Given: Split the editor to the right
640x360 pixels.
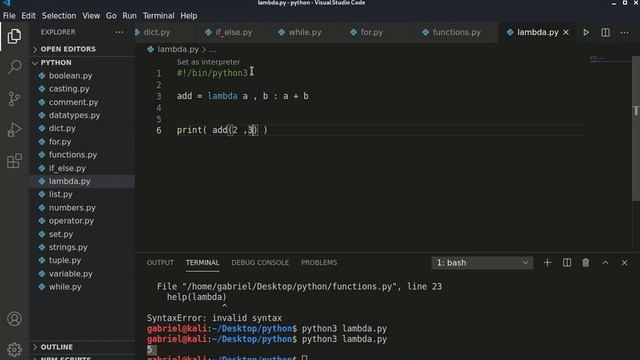Looking at the screenshot, I should click(x=605, y=32).
